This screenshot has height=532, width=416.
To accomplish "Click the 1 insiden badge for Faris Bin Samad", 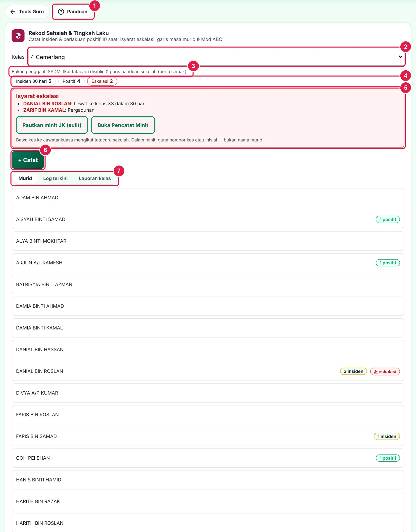I will pyautogui.click(x=387, y=437).
